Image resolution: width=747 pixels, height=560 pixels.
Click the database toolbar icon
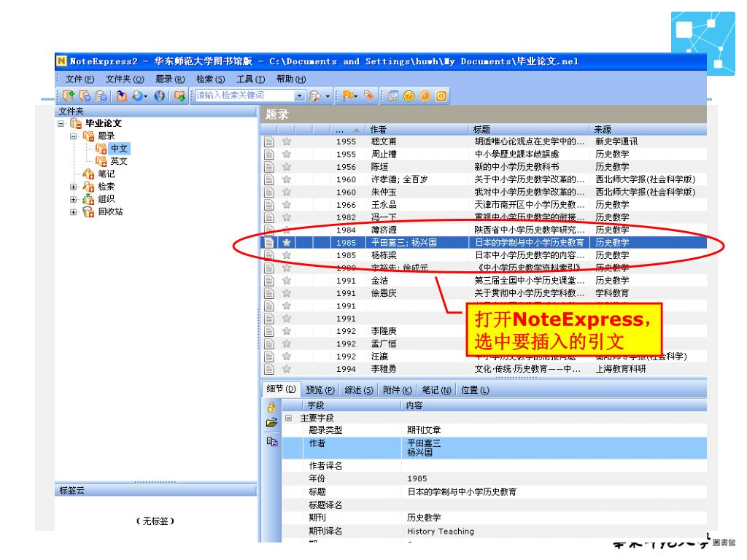point(101,96)
